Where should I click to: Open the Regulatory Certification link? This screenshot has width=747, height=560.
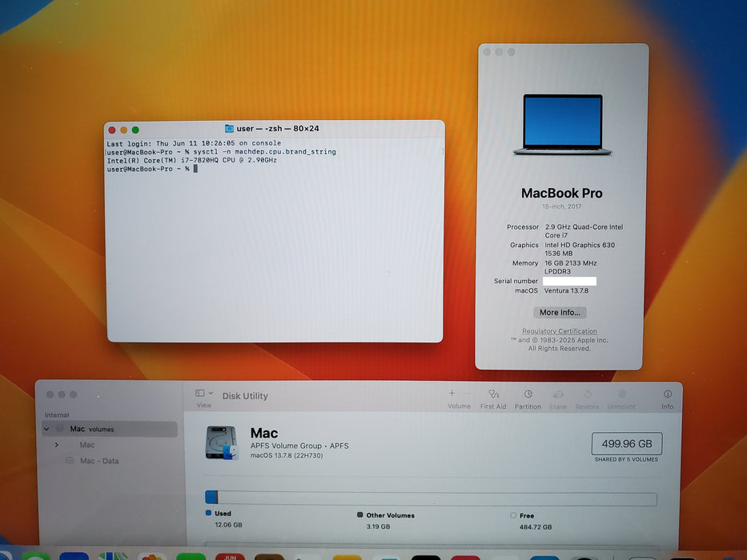pyautogui.click(x=560, y=331)
